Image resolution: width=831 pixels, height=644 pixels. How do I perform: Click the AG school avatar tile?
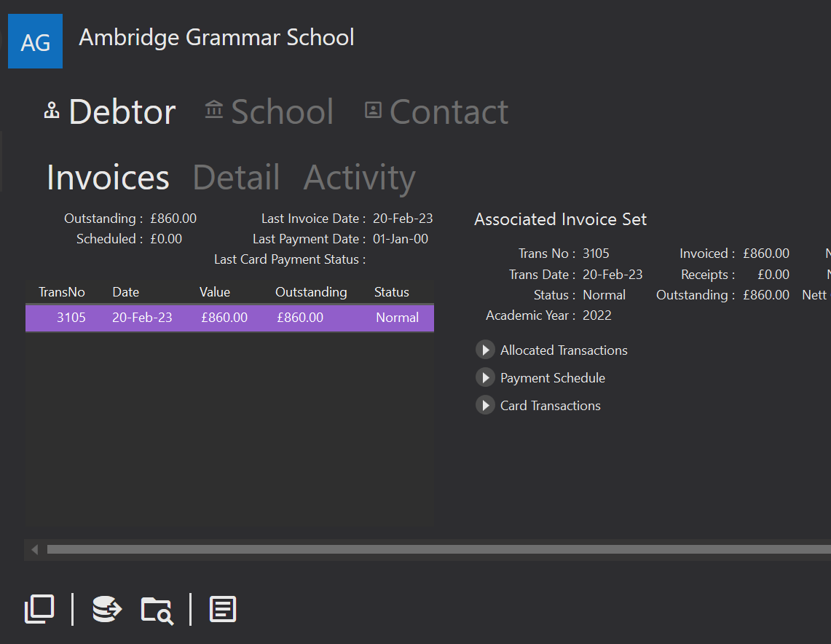click(x=36, y=42)
